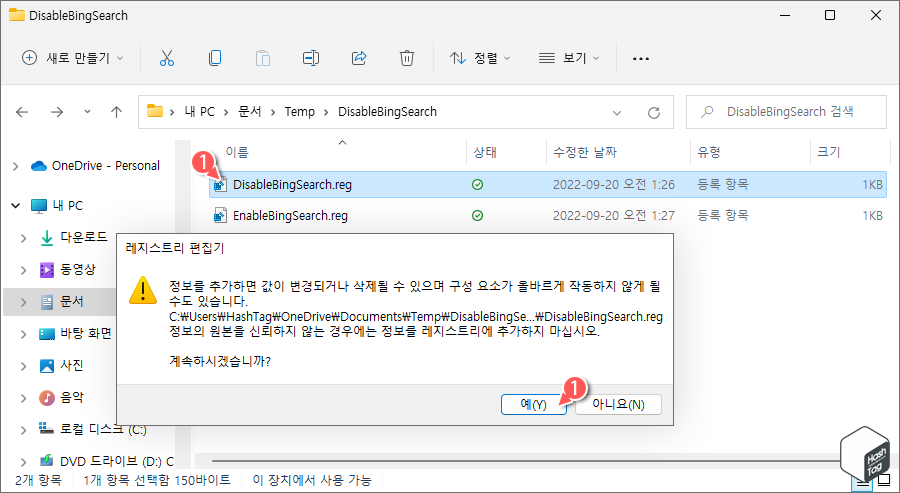Expand the 동영상 tree node
The width and height of the screenshot is (900, 493).
click(24, 270)
